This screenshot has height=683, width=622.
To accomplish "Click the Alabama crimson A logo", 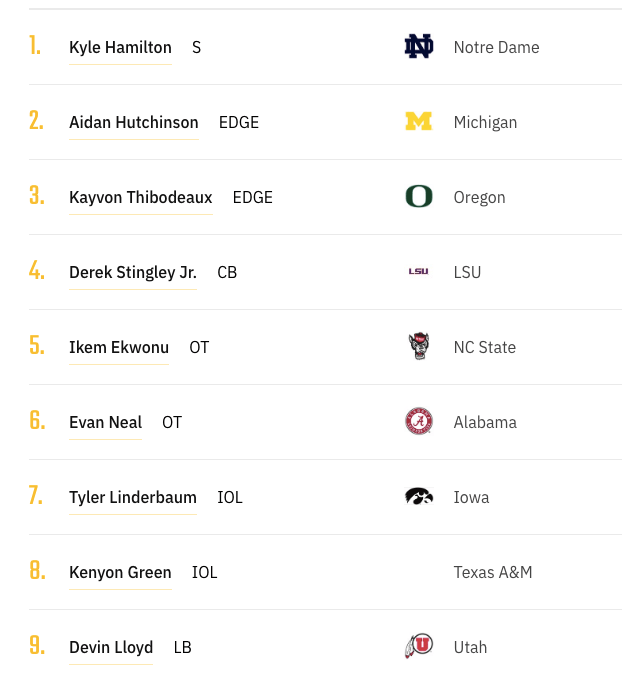I will point(418,422).
